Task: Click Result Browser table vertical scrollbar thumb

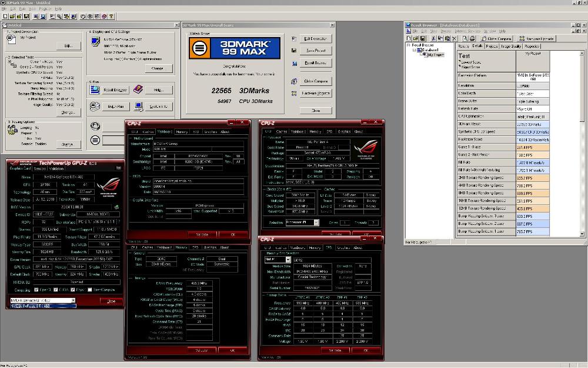Action: coord(582,89)
